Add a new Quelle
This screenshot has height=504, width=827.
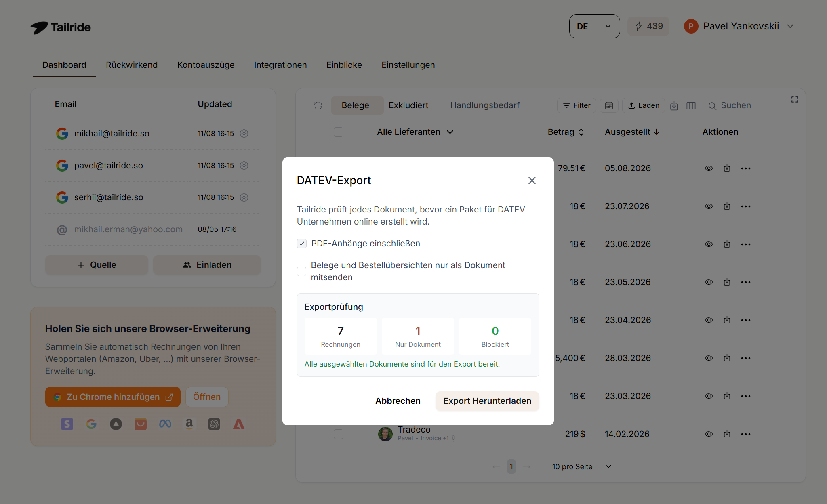coord(97,265)
